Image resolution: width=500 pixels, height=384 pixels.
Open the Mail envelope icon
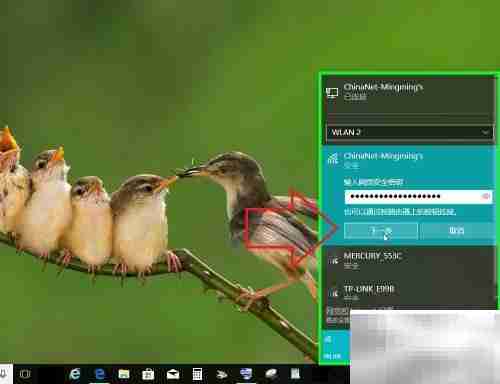173,374
